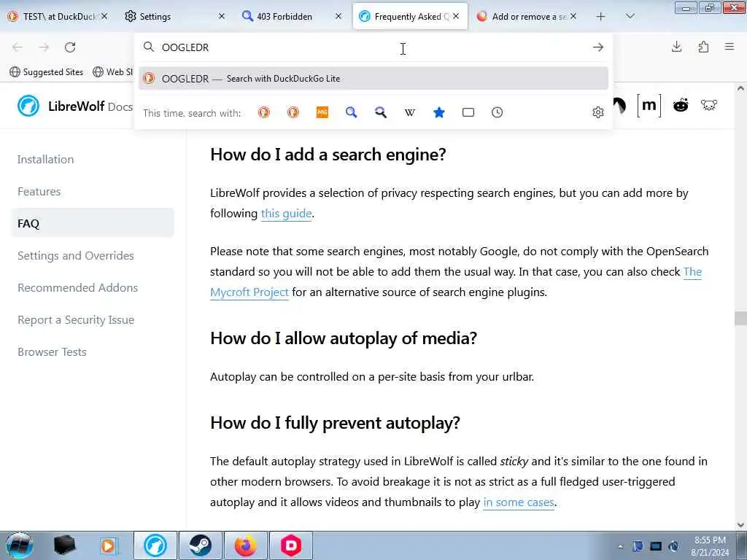Open the taskbar clock showing 8:55 PM

(x=710, y=546)
